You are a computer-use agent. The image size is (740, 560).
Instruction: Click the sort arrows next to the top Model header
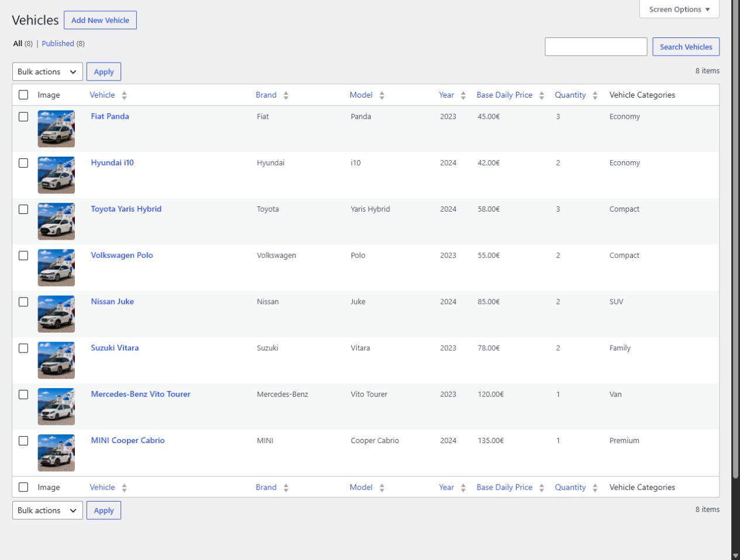[x=382, y=95]
